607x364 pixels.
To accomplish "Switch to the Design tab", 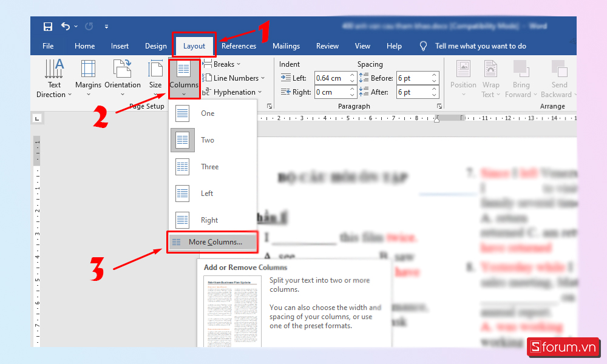I will (x=155, y=46).
